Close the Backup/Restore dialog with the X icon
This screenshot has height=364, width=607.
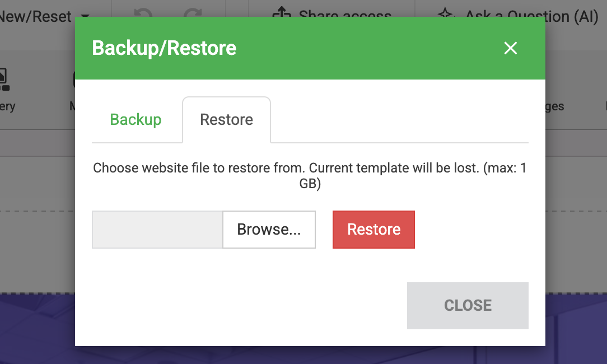(510, 48)
